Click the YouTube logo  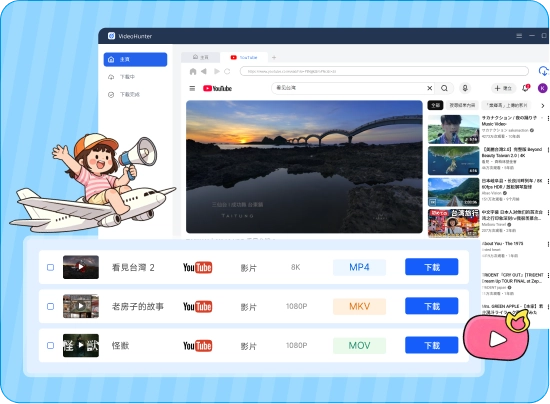[x=217, y=88]
